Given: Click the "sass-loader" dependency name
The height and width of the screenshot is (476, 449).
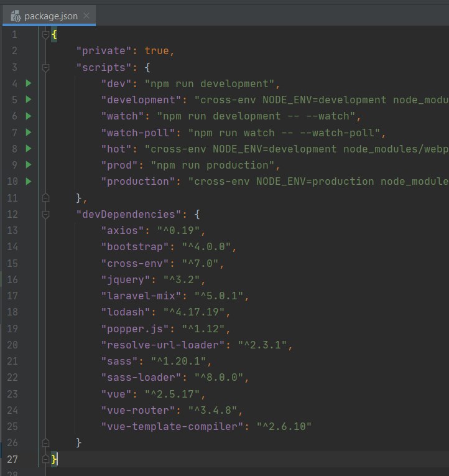Looking at the screenshot, I should [x=141, y=377].
